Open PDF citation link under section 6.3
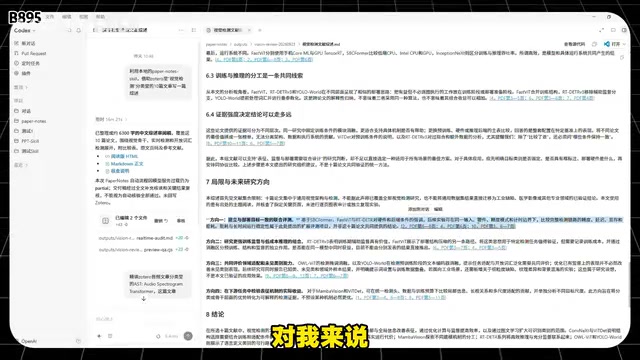This screenshot has width=640, height=360. click(x=542, y=98)
